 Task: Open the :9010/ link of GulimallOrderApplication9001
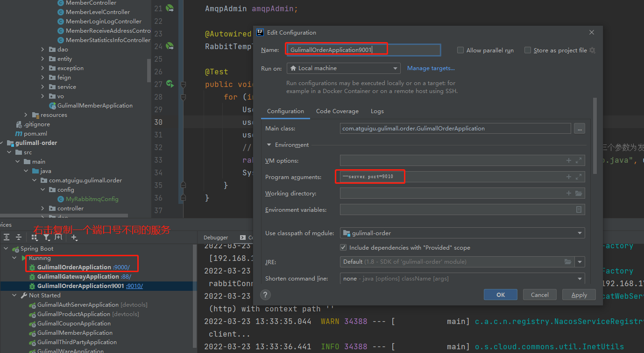pyautogui.click(x=134, y=286)
